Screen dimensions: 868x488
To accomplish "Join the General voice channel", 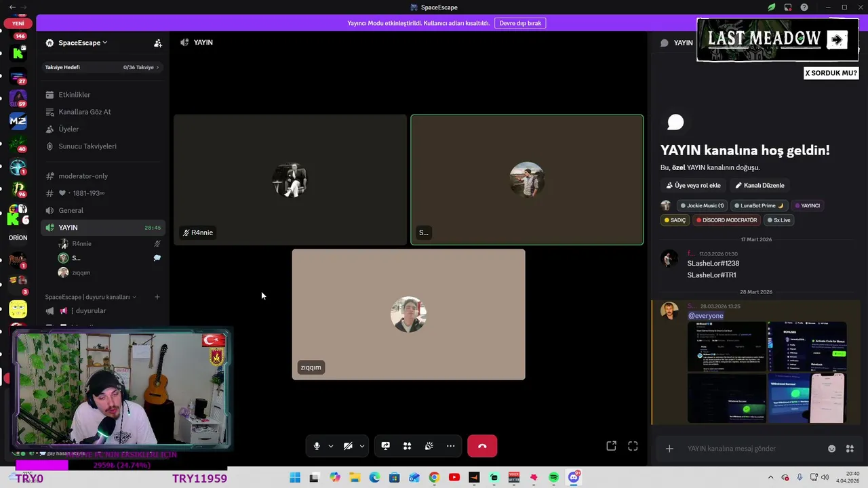I will point(104,210).
